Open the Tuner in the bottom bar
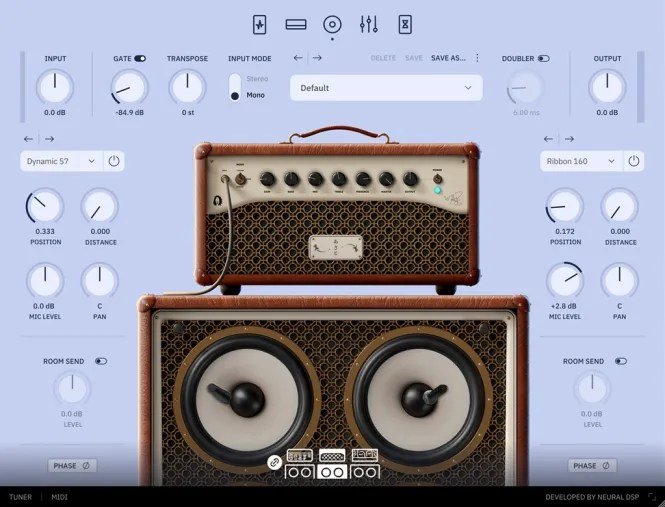 click(x=20, y=497)
